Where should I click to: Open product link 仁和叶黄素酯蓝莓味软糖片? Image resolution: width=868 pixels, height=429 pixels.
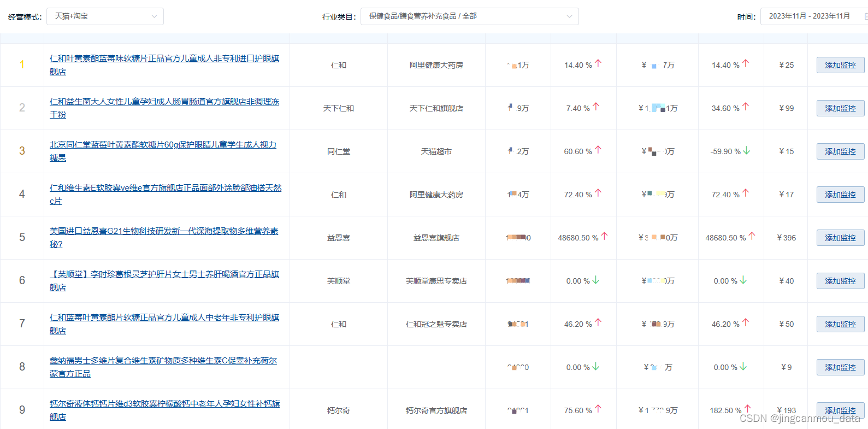click(x=164, y=65)
